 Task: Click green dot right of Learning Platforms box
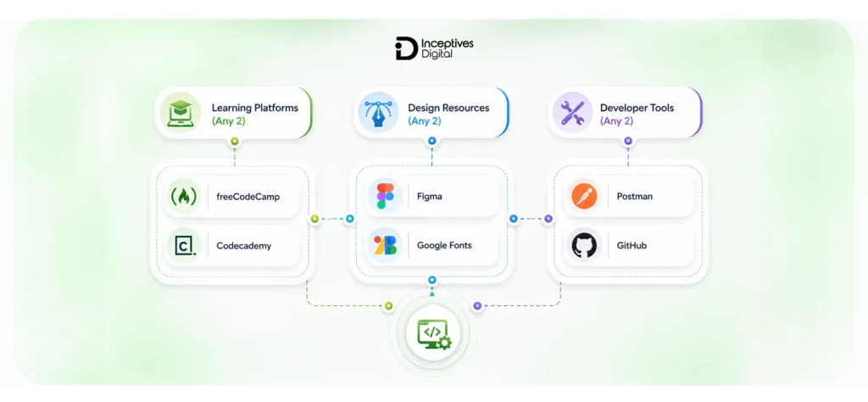tap(314, 219)
